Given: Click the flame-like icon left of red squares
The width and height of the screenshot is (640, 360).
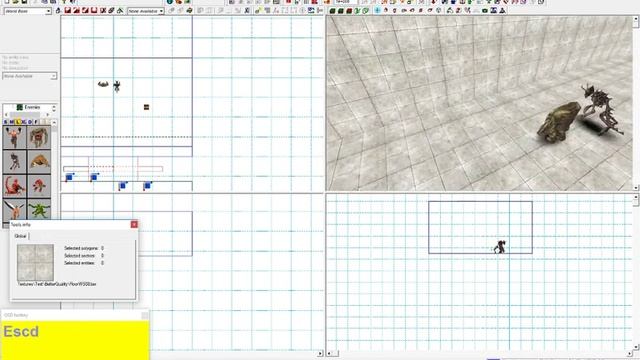Looking at the screenshot, I should 58,11.
